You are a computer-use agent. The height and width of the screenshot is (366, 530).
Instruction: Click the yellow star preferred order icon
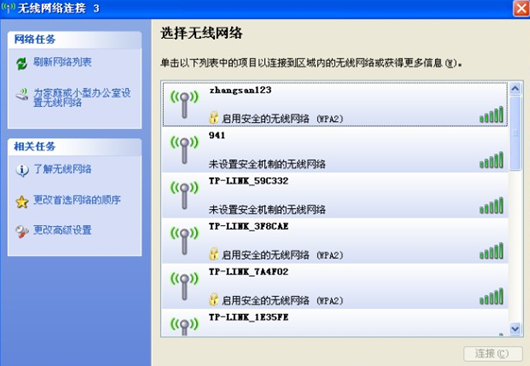[x=22, y=202]
